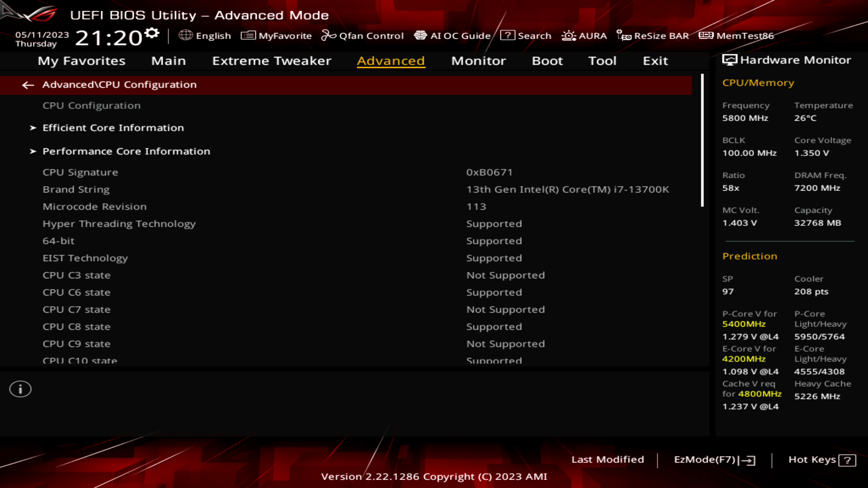Click Advanced\CPU Configuration breadcrumb text
The image size is (868, 488).
(119, 85)
